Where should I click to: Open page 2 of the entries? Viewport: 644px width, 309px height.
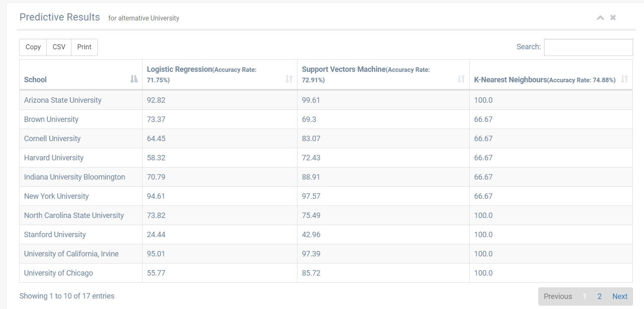[x=600, y=296]
